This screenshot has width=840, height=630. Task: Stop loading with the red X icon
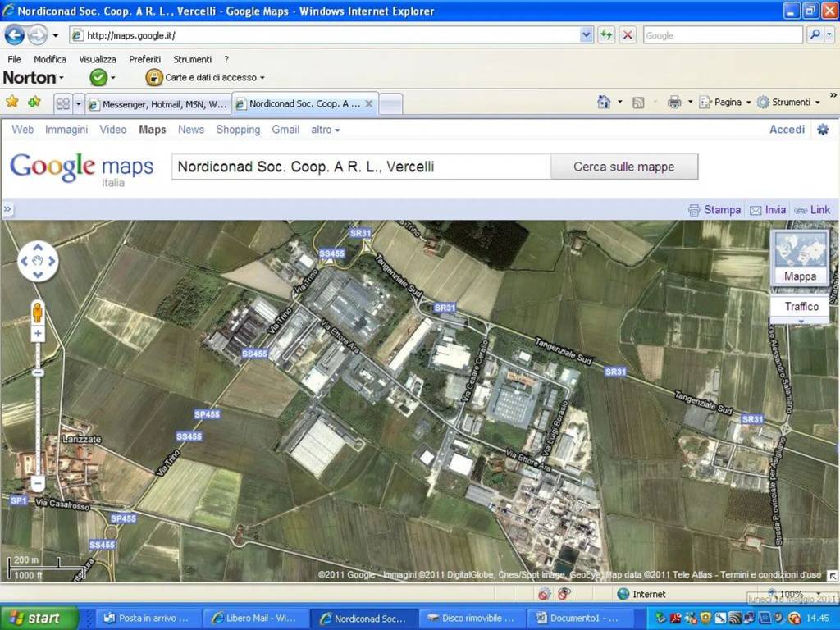coord(628,35)
